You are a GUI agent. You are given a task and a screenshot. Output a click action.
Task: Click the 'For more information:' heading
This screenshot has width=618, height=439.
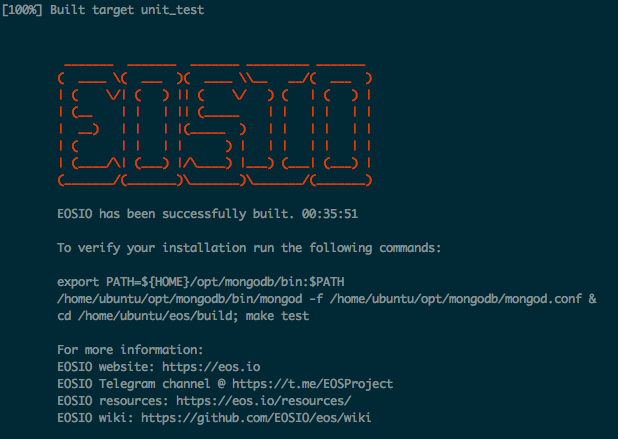pyautogui.click(x=130, y=350)
